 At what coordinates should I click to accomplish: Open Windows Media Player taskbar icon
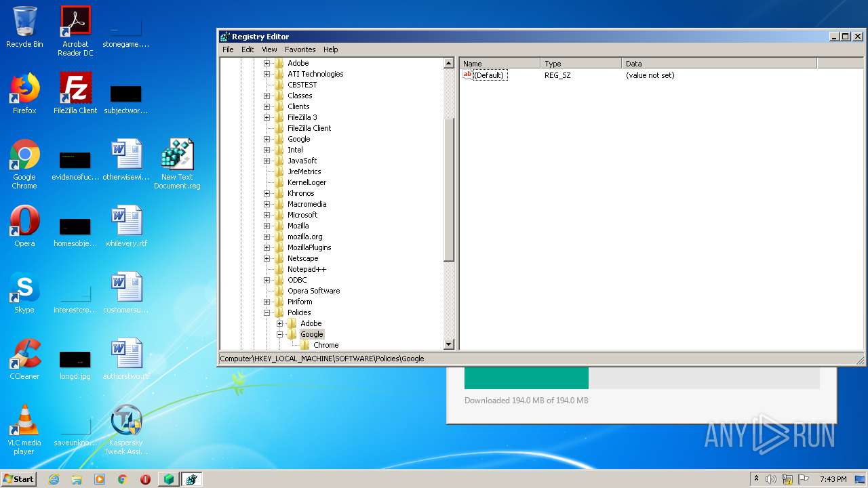[100, 479]
